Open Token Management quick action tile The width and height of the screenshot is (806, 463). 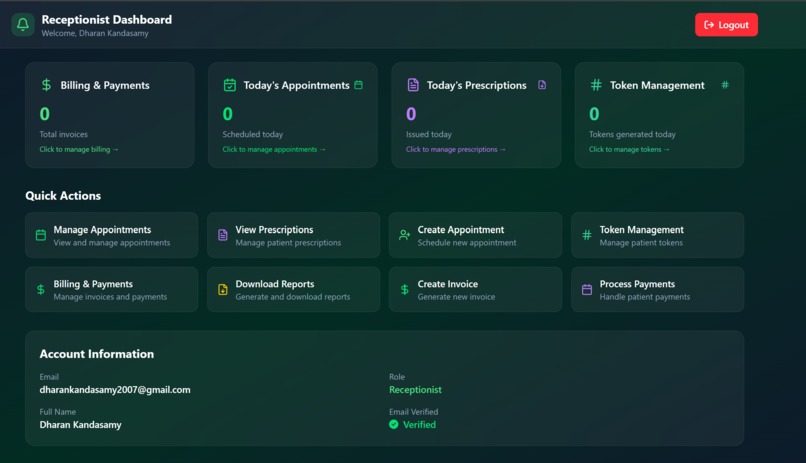click(x=657, y=235)
